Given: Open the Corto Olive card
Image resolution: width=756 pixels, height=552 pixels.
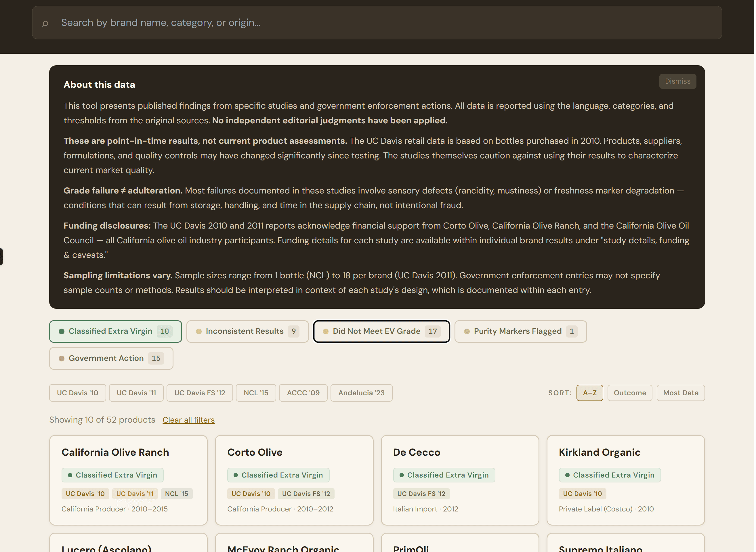Looking at the screenshot, I should point(295,481).
